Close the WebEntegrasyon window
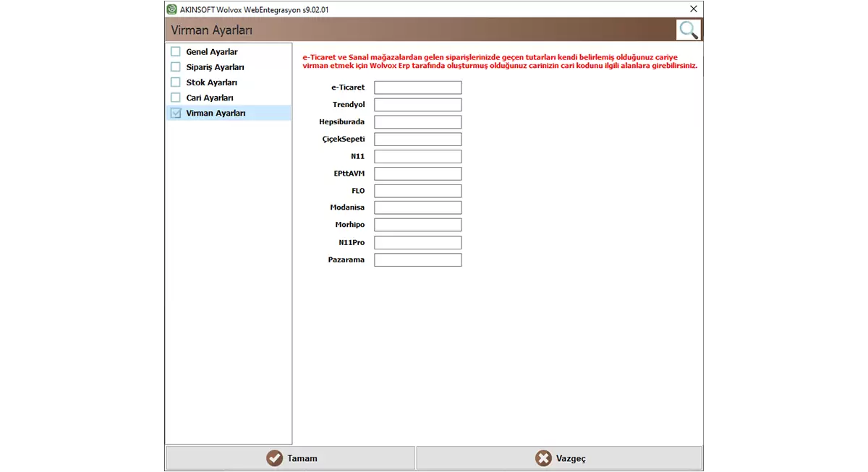The image size is (868, 472). click(693, 9)
